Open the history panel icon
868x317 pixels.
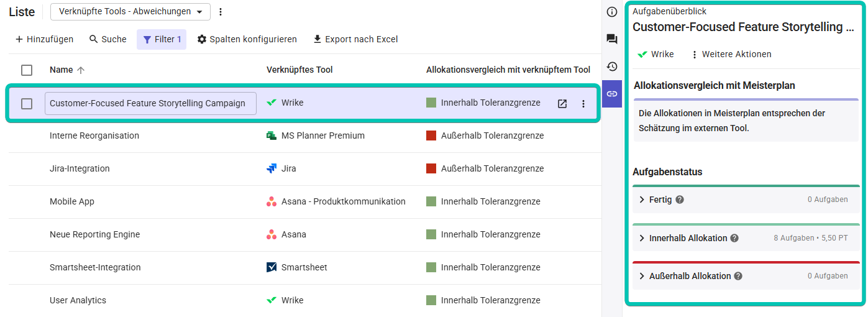pyautogui.click(x=612, y=67)
